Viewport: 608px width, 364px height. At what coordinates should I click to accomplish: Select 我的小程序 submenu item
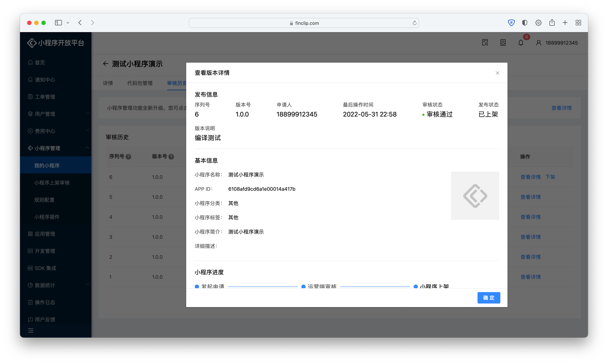[56, 165]
